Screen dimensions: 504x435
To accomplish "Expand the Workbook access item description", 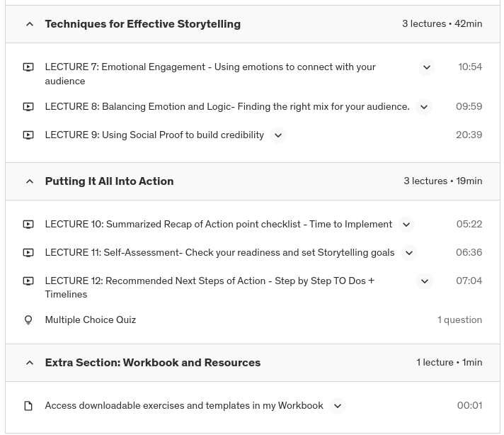I will pos(337,406).
